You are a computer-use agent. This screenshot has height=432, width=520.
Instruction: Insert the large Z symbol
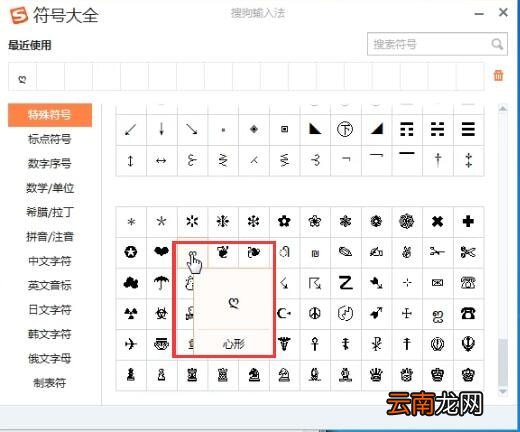(x=345, y=283)
